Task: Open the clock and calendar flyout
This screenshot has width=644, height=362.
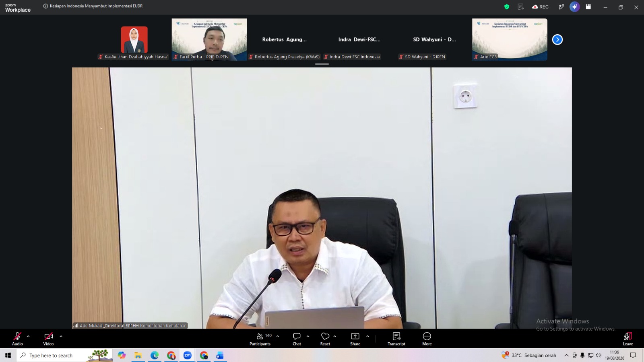Action: (614, 355)
